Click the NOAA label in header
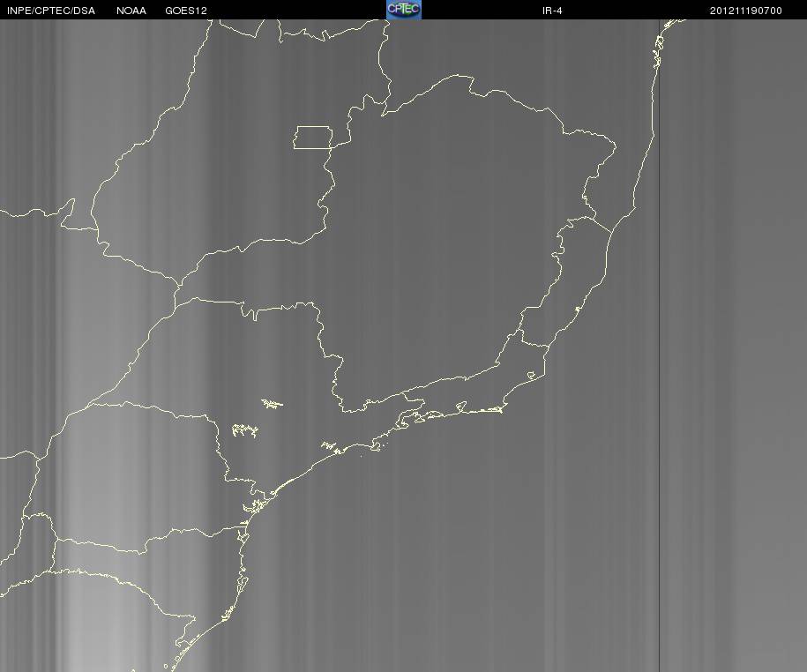Viewport: 807px width, 672px height. (131, 11)
